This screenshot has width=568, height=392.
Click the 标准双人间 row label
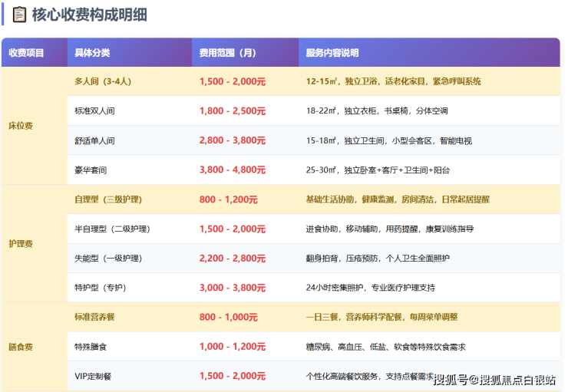pos(94,111)
